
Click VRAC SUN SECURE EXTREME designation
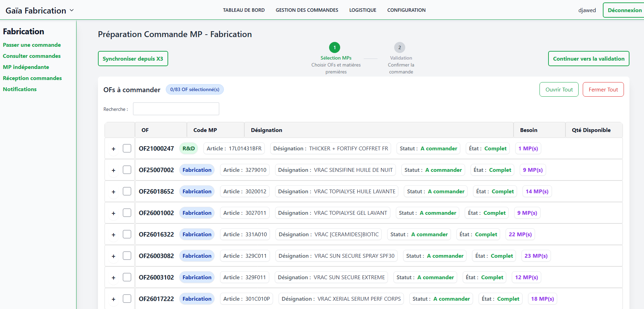point(331,277)
